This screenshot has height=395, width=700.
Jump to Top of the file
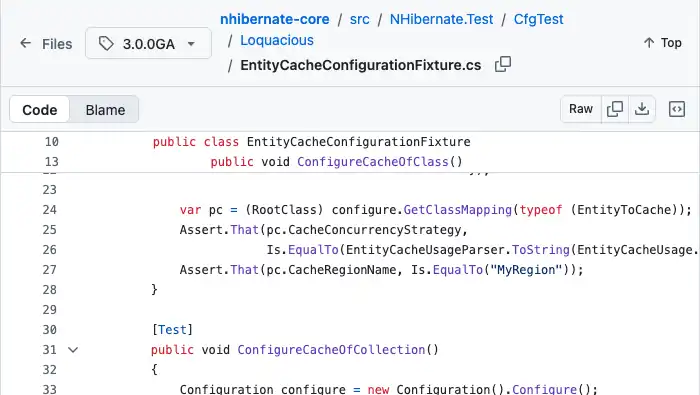662,43
